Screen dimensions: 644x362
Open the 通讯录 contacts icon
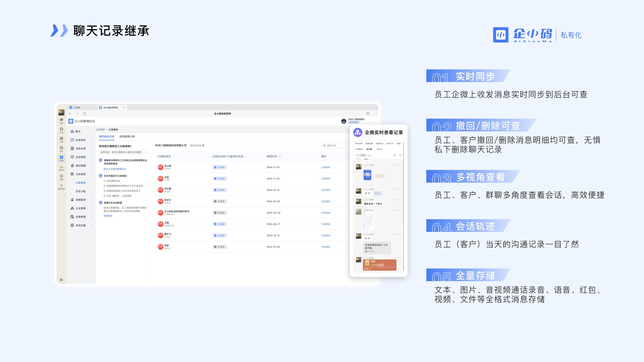click(x=61, y=168)
